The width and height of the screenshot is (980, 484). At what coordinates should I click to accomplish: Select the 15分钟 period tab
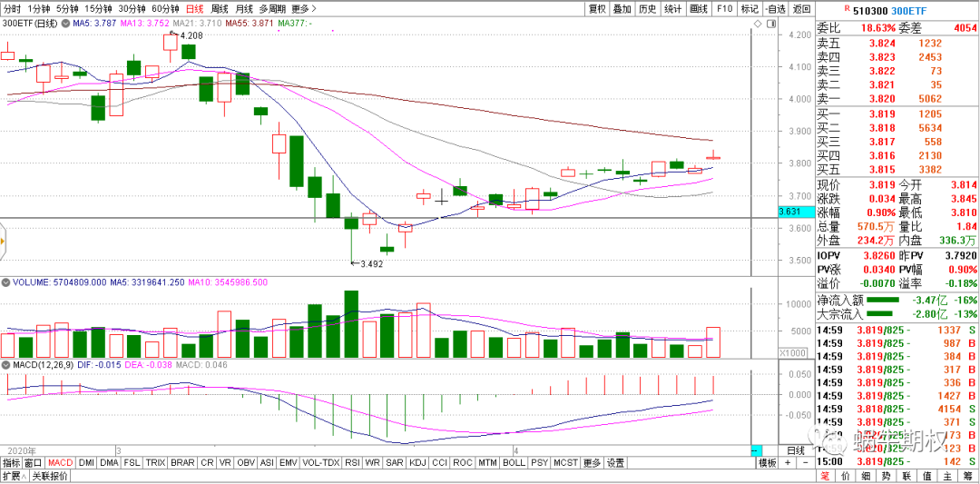tap(98, 9)
